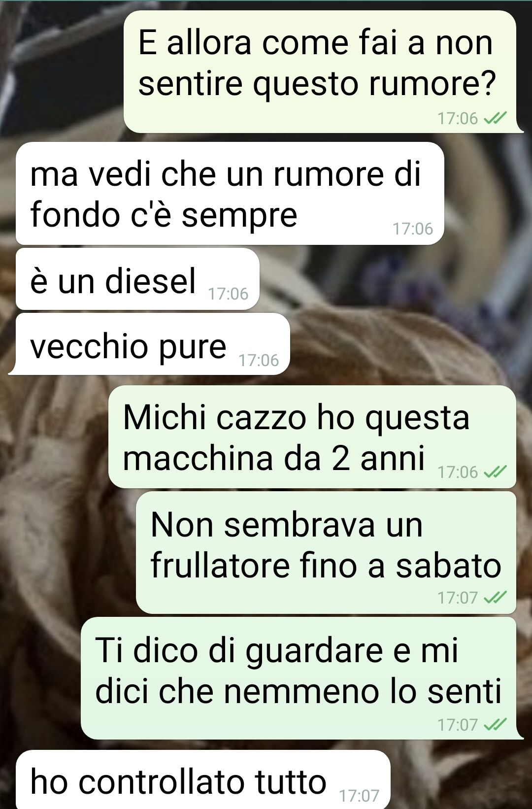Tap the read-receipt ticks on 'macchina da 2 anni'
Image resolution: width=532 pixels, height=809 pixels.
pos(495,472)
